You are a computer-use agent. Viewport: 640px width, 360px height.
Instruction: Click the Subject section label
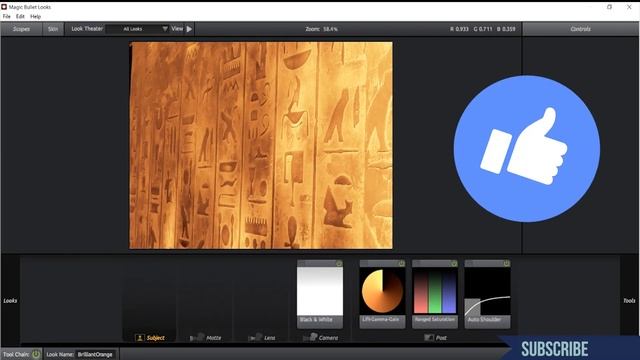pyautogui.click(x=156, y=338)
